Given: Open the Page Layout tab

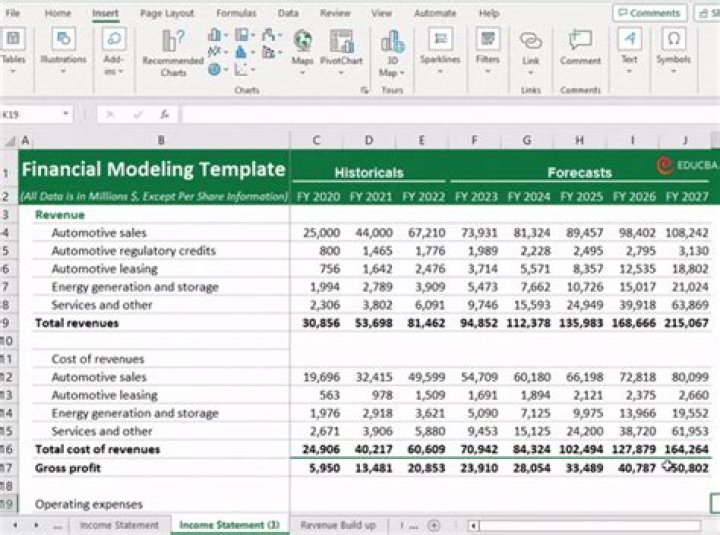Looking at the screenshot, I should pyautogui.click(x=167, y=13).
